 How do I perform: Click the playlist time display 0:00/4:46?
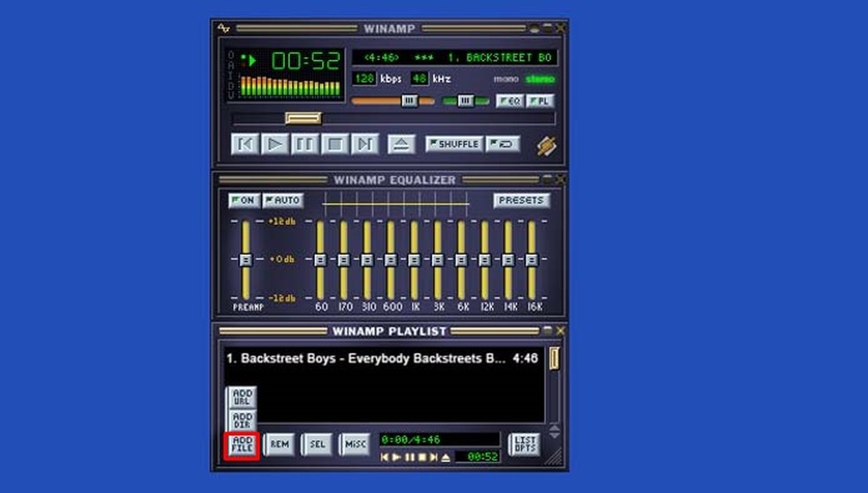[x=439, y=440]
